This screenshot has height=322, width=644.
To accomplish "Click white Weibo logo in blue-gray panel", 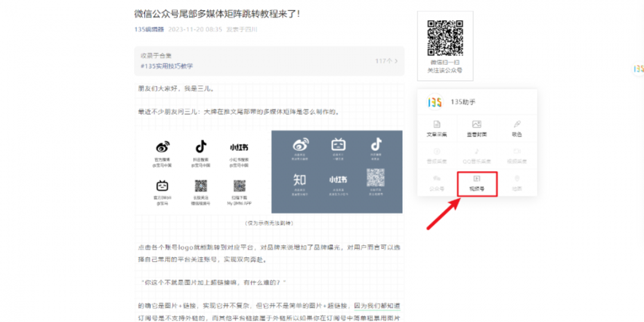I will [300, 144].
